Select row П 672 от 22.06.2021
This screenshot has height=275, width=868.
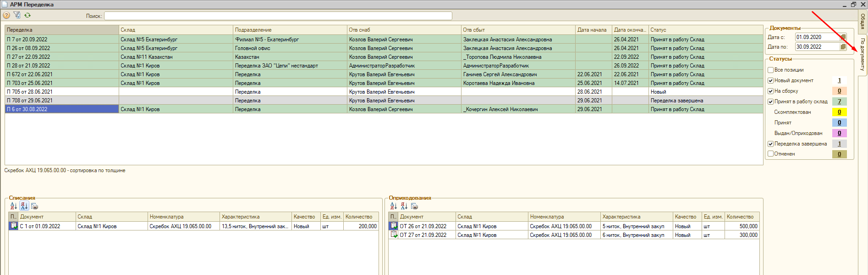[x=384, y=74]
